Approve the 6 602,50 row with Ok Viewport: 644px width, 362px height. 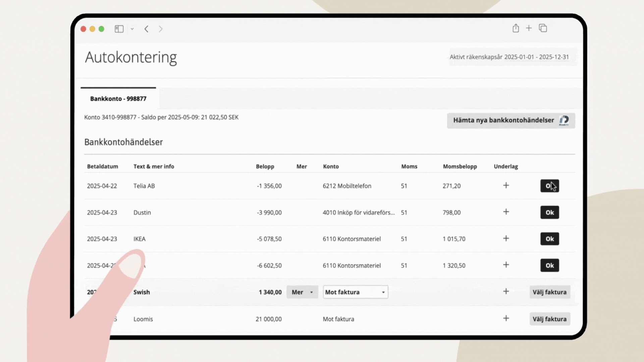tap(549, 265)
